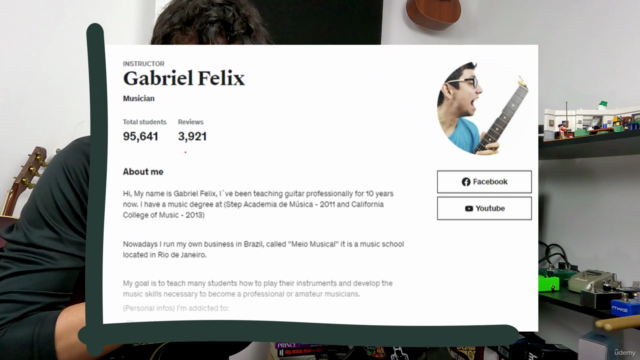Click the Musician subtitle
This screenshot has width=640, height=360.
pos(139,98)
